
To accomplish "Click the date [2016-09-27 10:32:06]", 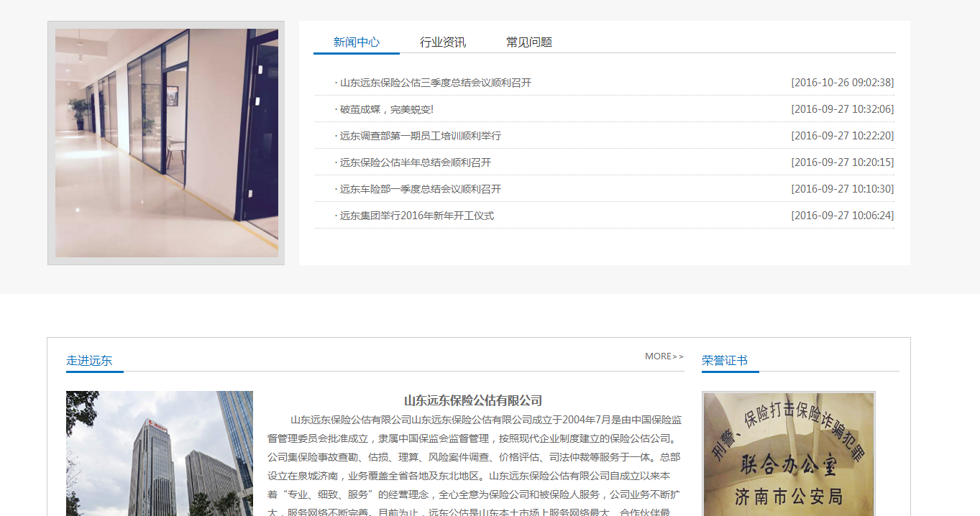I will (x=843, y=109).
